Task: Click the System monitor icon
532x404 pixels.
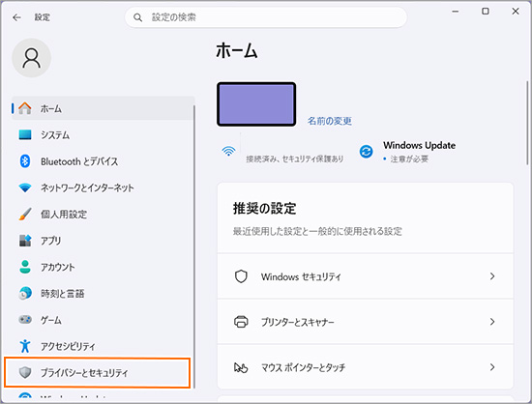Action: [x=25, y=135]
